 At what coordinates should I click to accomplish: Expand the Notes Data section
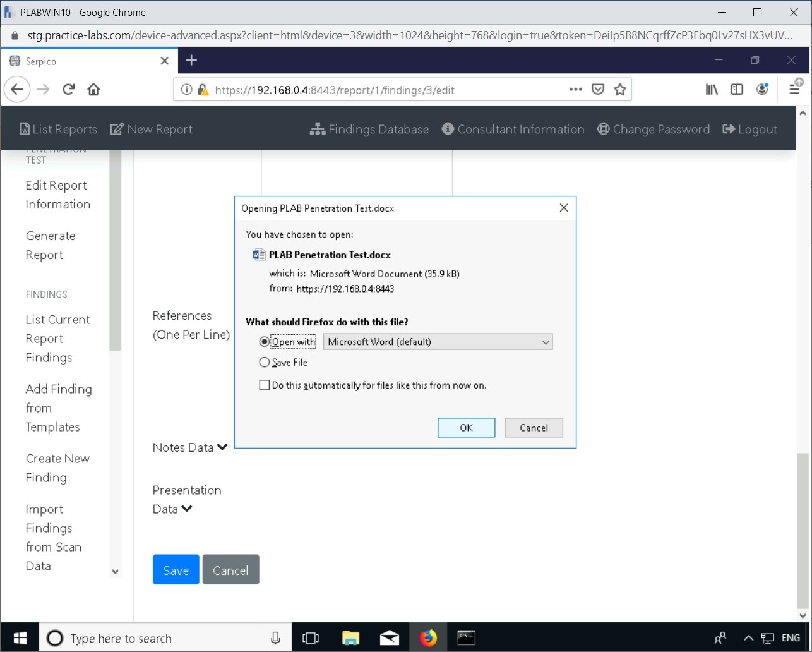coord(222,447)
